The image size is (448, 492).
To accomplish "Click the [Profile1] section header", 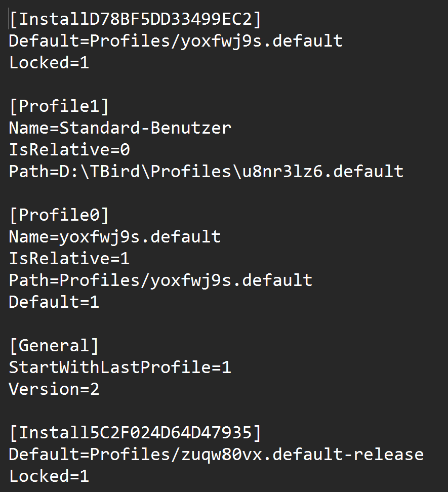I will (59, 106).
